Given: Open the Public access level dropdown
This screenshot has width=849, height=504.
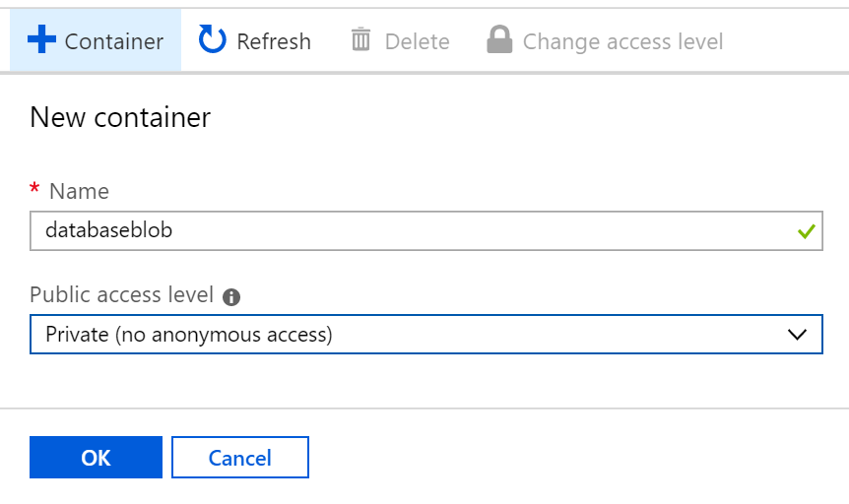Looking at the screenshot, I should (x=425, y=334).
